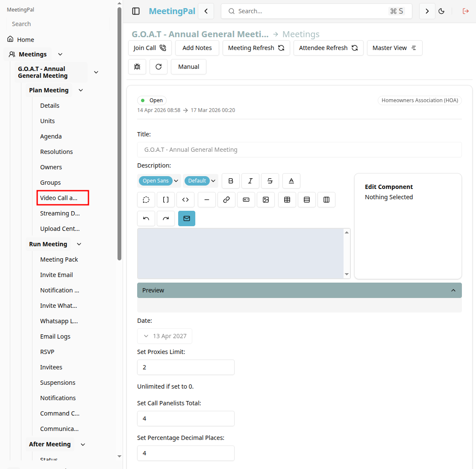Click the Add Notes button
Screen dimensions: 476x469
click(197, 48)
